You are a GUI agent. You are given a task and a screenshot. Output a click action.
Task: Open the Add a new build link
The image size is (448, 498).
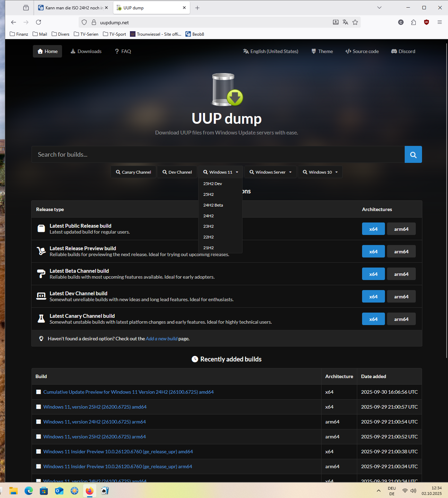point(161,339)
